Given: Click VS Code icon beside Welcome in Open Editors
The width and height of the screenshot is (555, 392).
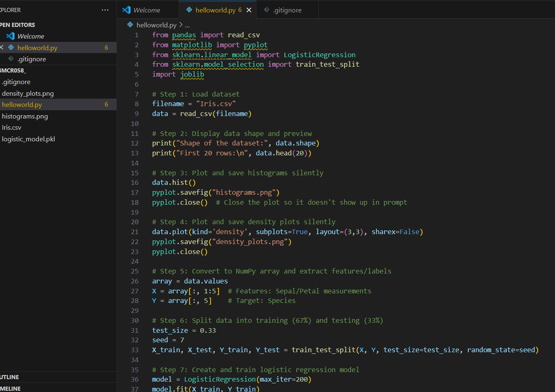Looking at the screenshot, I should (x=10, y=36).
